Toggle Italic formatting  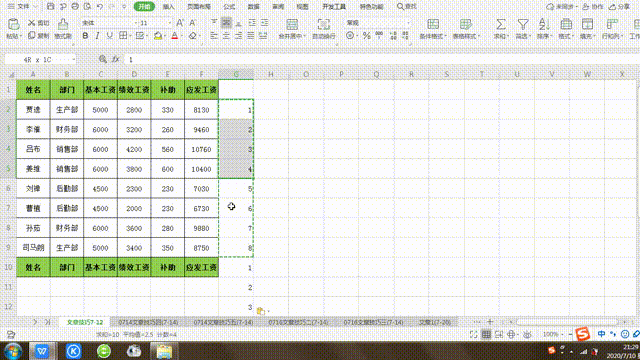[x=97, y=36]
